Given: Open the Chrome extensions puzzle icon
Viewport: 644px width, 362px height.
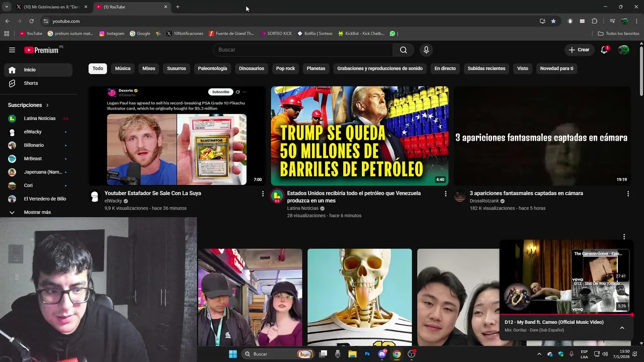Looking at the screenshot, I should [x=594, y=21].
